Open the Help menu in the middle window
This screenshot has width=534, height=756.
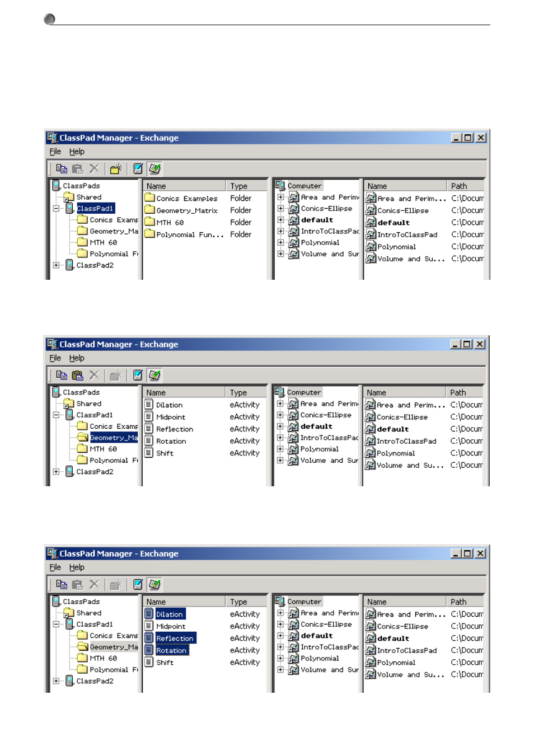point(77,358)
